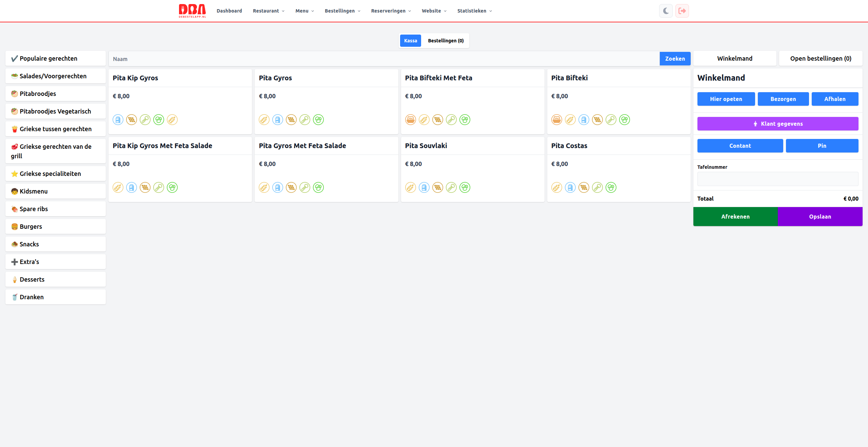Click sesame icon on Pita Bifteki Met Feta
The width and height of the screenshot is (868, 447).
point(438,120)
